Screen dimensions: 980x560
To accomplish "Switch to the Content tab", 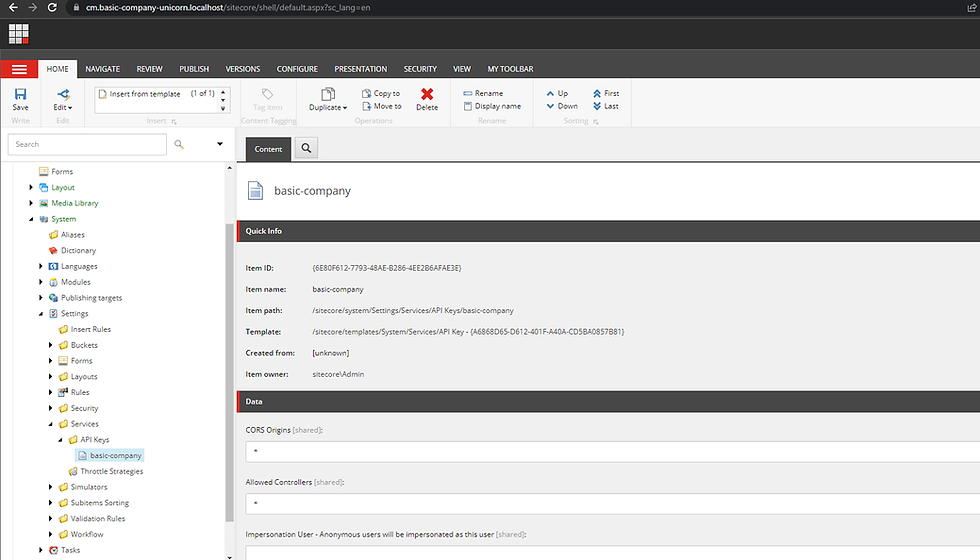I will pos(268,149).
